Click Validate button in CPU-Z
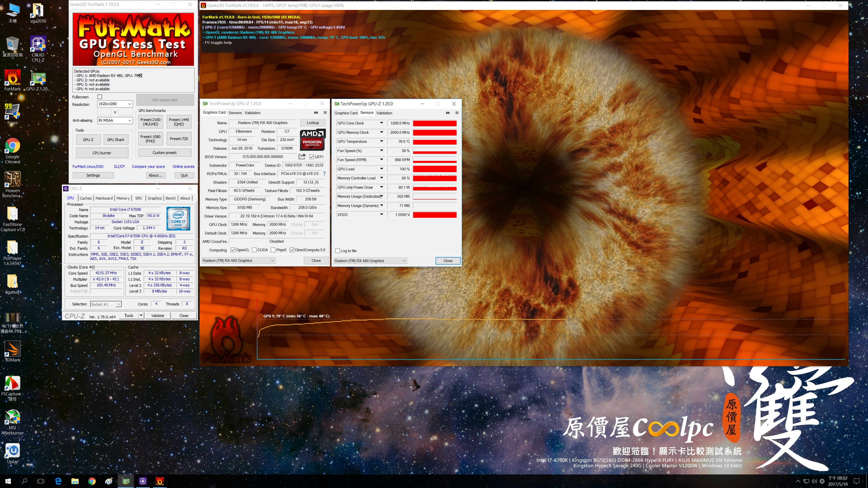 click(x=158, y=316)
